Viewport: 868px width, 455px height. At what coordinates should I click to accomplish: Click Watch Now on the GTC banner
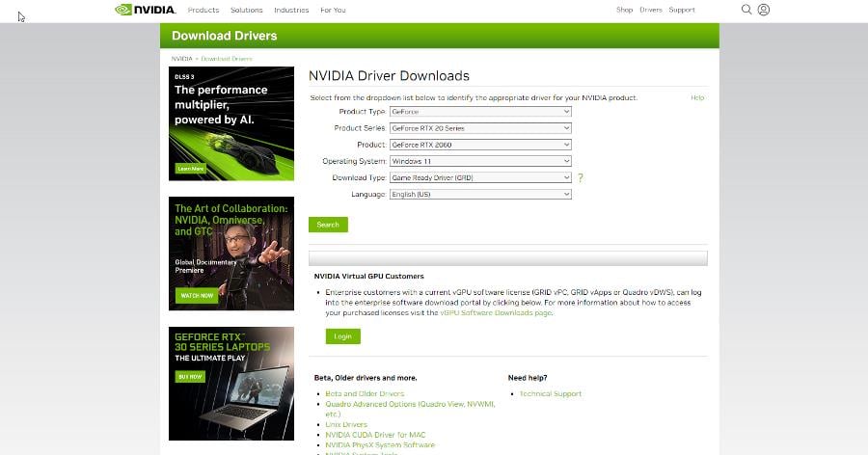pyautogui.click(x=197, y=296)
